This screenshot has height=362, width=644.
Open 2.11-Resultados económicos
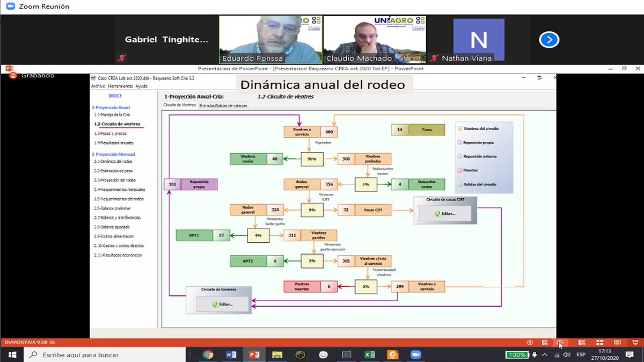(x=118, y=255)
